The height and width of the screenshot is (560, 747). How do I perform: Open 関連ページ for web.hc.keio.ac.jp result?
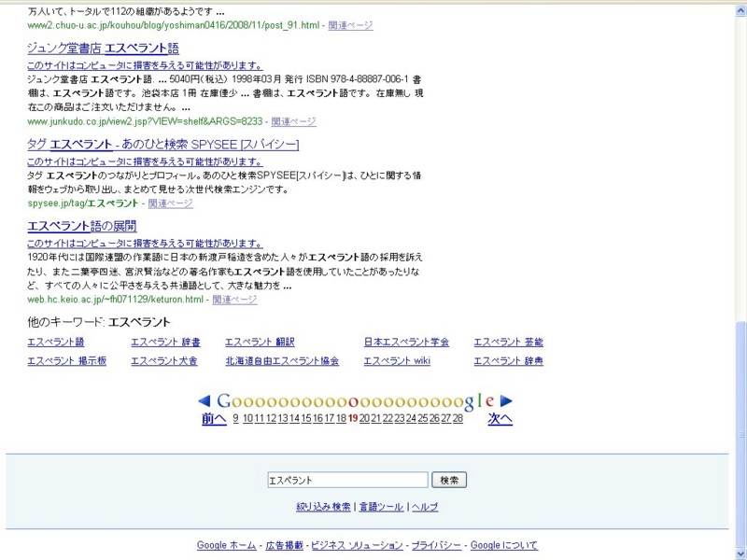235,300
